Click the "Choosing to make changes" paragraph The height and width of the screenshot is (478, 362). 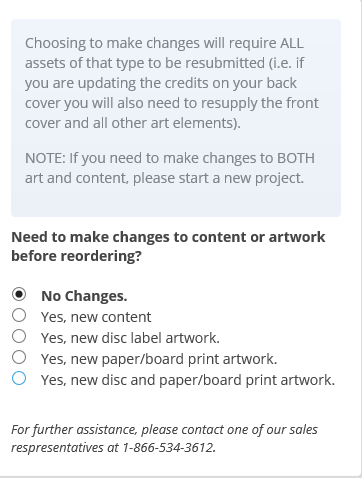pos(172,83)
